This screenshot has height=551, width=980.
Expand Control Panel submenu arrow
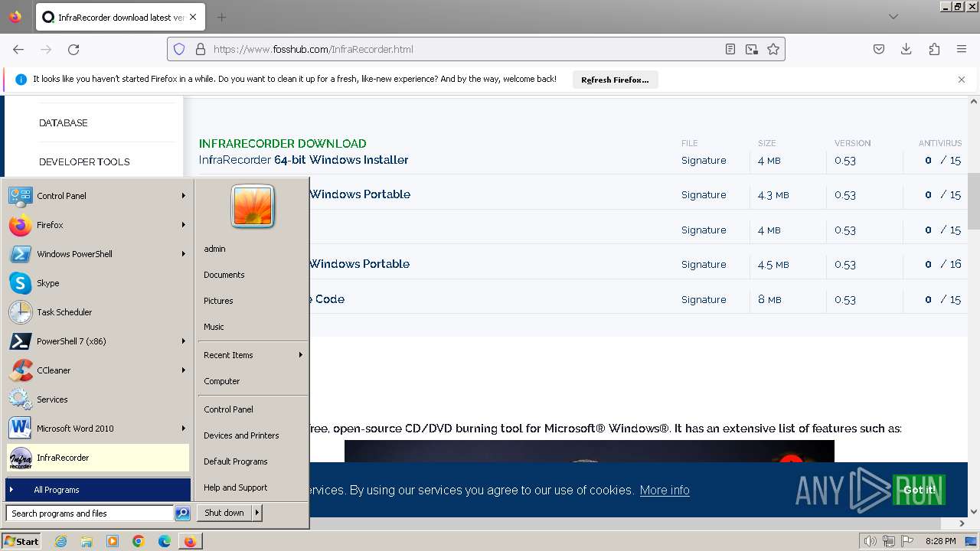[x=183, y=196]
